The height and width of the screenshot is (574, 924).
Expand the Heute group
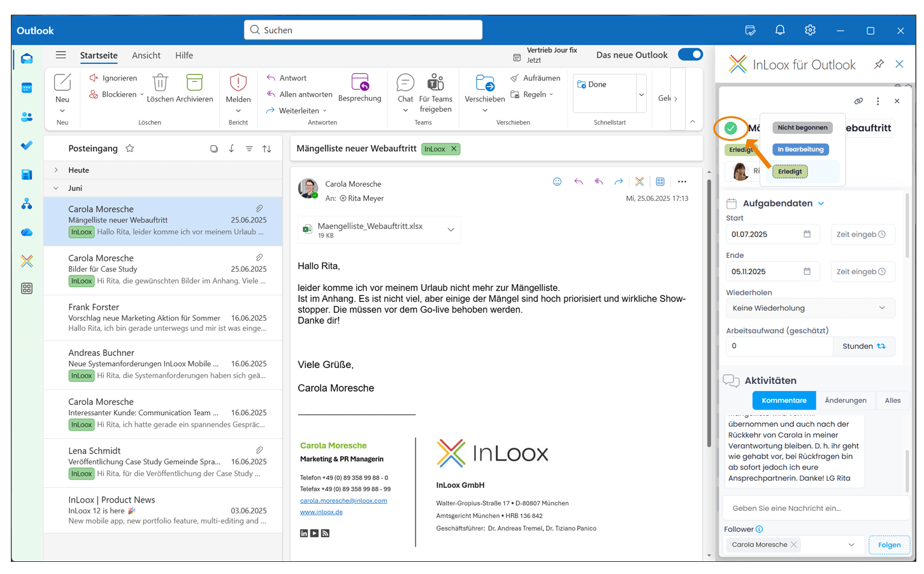pyautogui.click(x=56, y=170)
